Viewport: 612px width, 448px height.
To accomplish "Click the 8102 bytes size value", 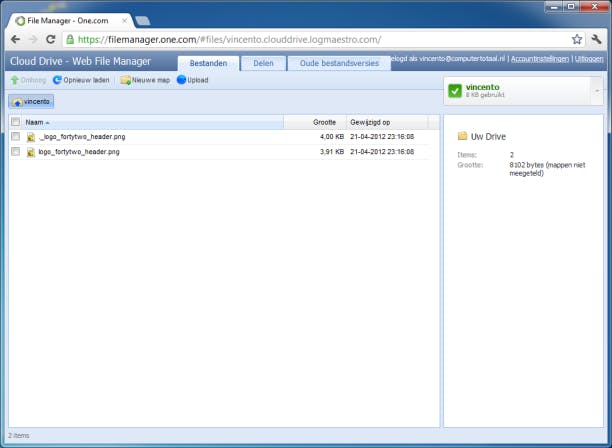I will click(x=547, y=169).
